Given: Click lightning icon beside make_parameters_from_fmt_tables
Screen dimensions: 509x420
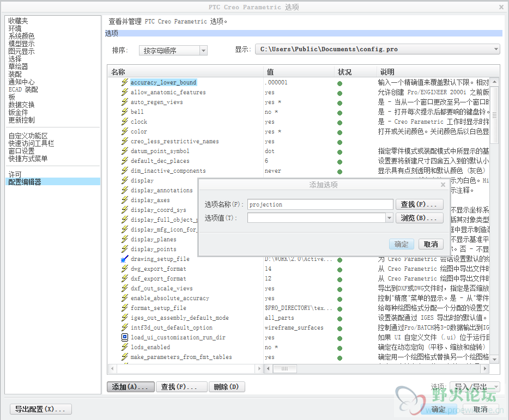Looking at the screenshot, I should click(125, 357).
